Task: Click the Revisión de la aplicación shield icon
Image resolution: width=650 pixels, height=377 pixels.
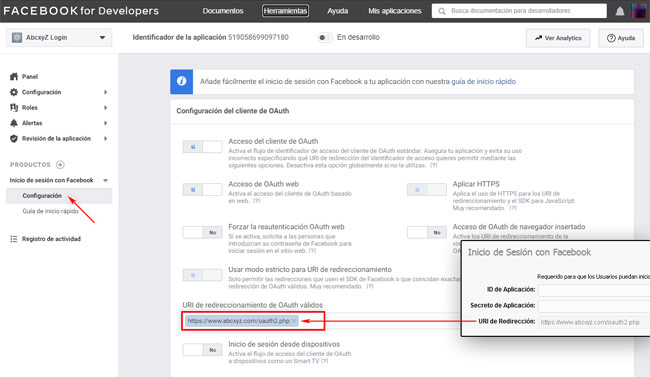Action: [x=14, y=139]
